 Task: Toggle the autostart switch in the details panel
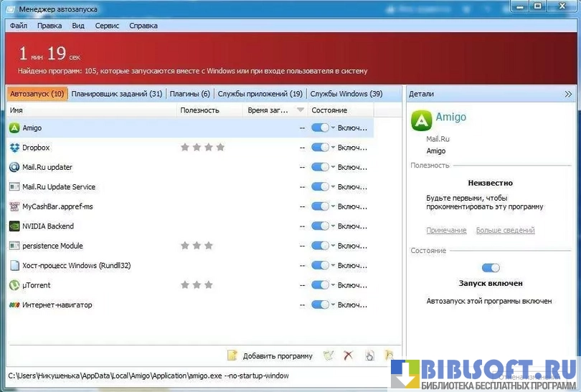491,268
